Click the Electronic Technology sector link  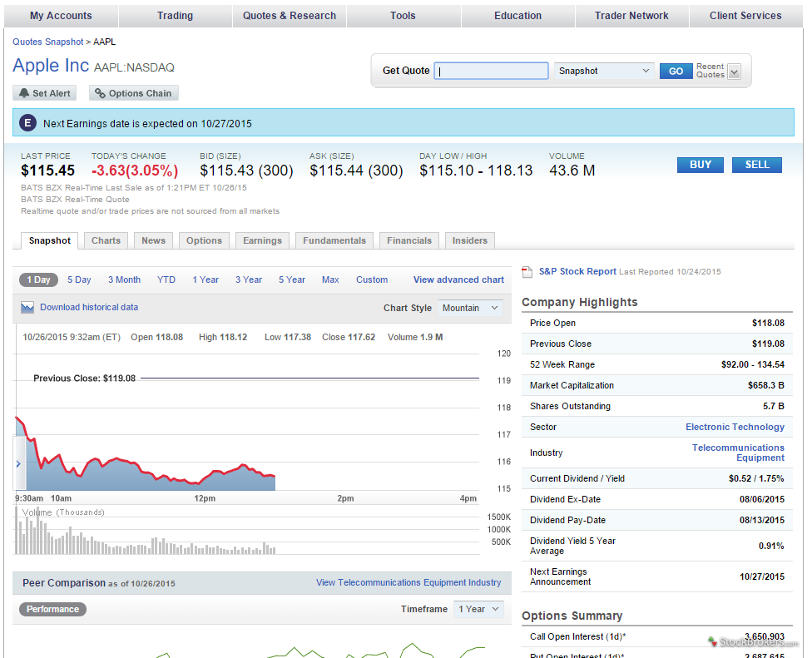click(x=735, y=427)
